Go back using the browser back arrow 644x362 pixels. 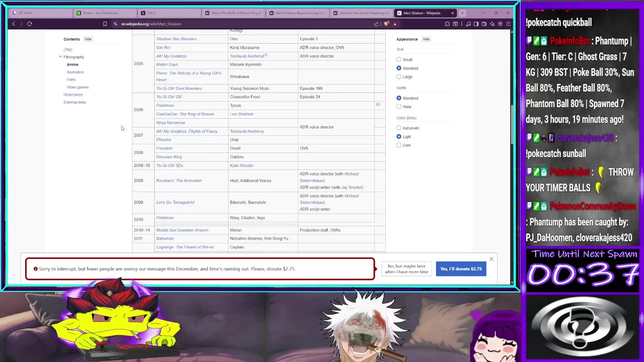(14, 24)
